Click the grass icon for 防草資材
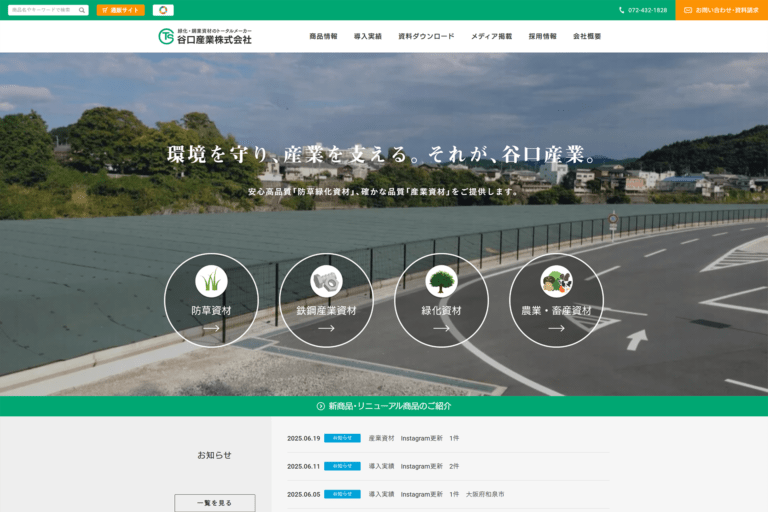Screen dimensions: 768x512 click(x=211, y=282)
